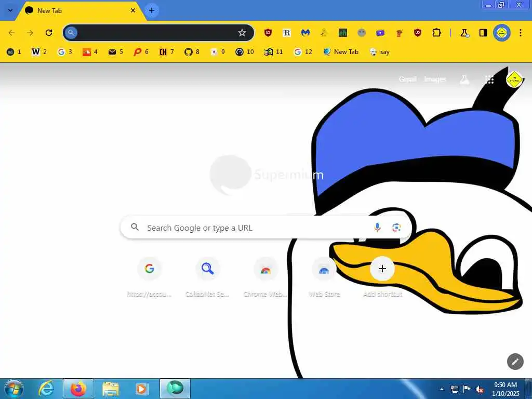Switch to Firefox in the taskbar
The image size is (532, 399).
(x=78, y=389)
